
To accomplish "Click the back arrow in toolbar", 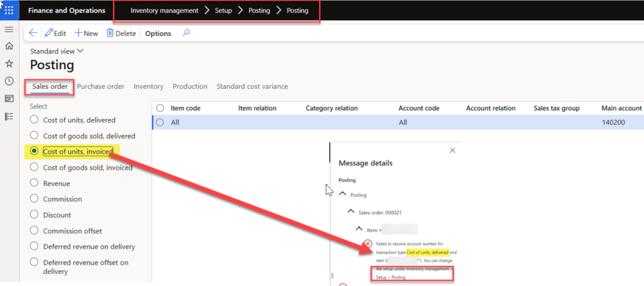I will [x=33, y=33].
